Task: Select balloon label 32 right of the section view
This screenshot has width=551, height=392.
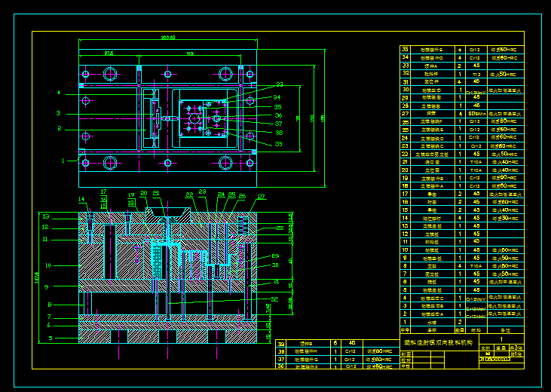Action: coord(274,299)
